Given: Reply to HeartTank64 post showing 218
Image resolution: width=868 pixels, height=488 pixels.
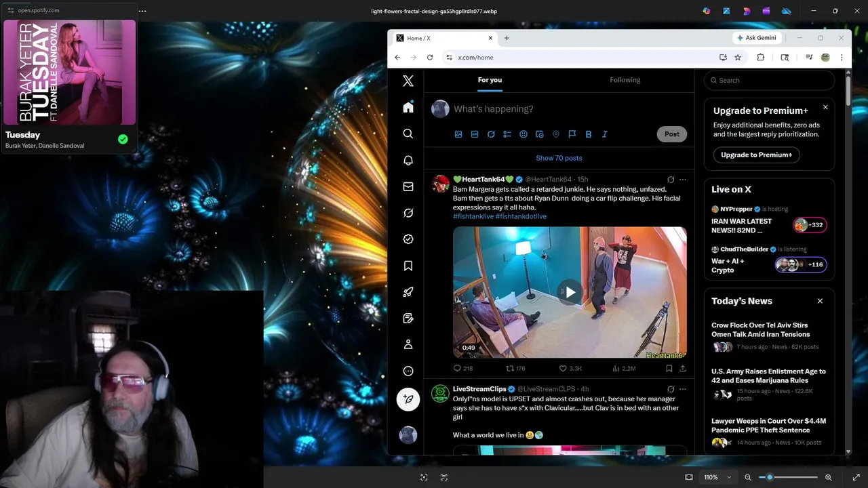Looking at the screenshot, I should (x=463, y=369).
